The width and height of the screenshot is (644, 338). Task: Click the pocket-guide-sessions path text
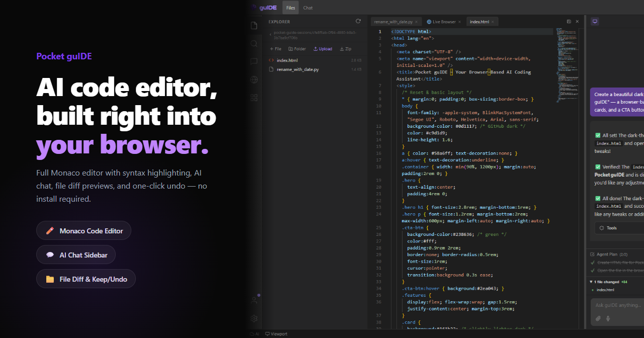(x=315, y=35)
